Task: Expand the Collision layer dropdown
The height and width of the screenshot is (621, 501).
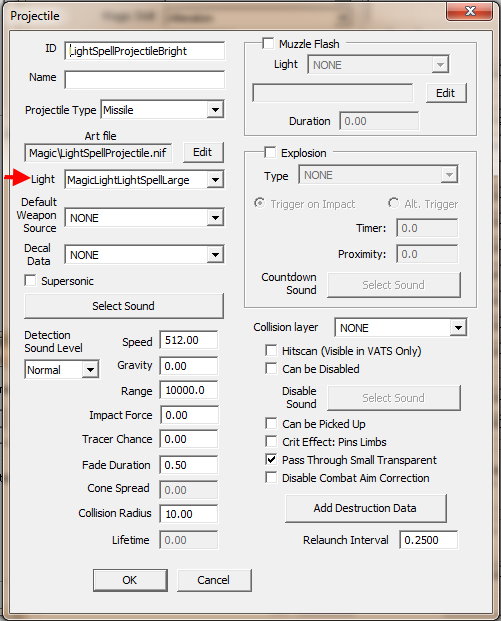Action: 458,328
